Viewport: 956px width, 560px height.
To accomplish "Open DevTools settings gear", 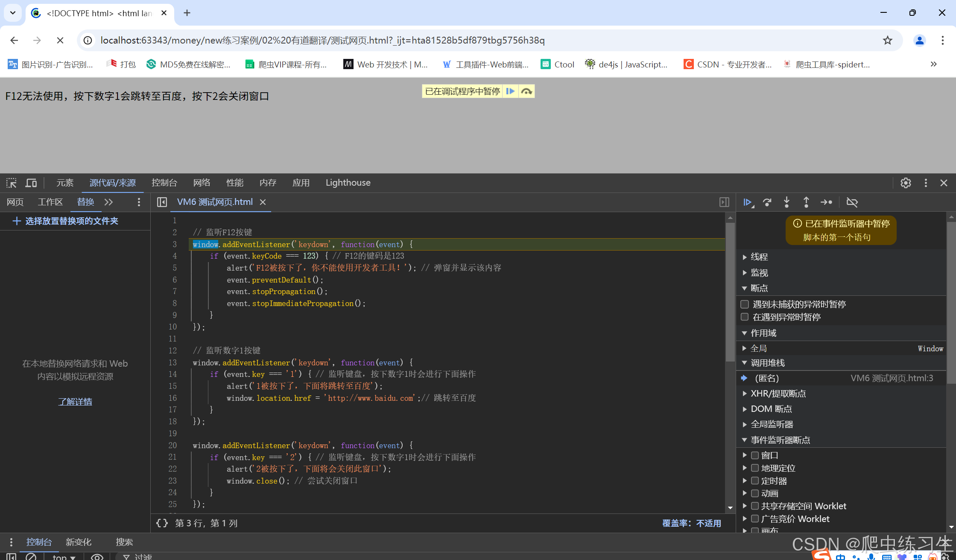I will pyautogui.click(x=906, y=183).
